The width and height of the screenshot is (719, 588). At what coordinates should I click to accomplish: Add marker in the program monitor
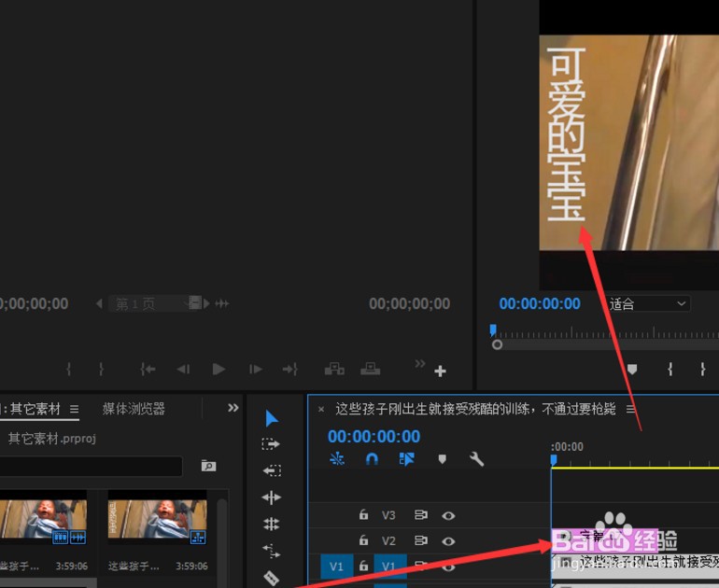[632, 369]
